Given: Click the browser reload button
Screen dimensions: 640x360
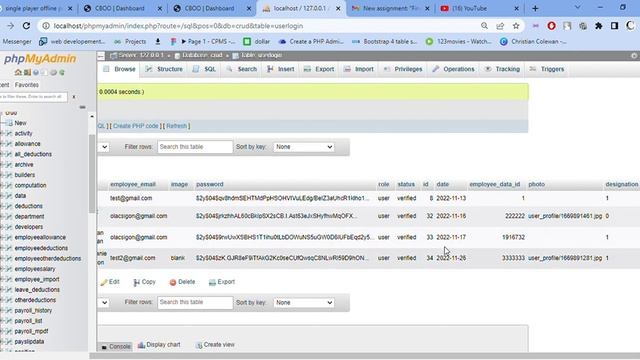Looking at the screenshot, I should 27,26.
